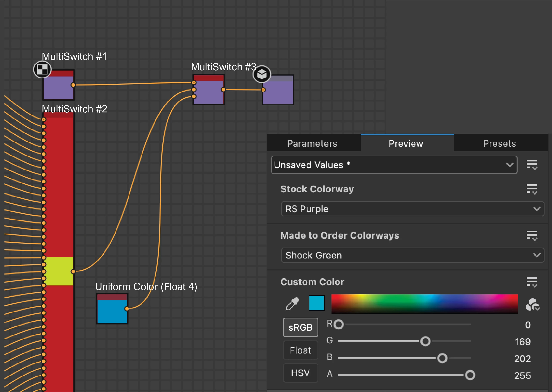Switch color mode to sRGB

pos(300,327)
